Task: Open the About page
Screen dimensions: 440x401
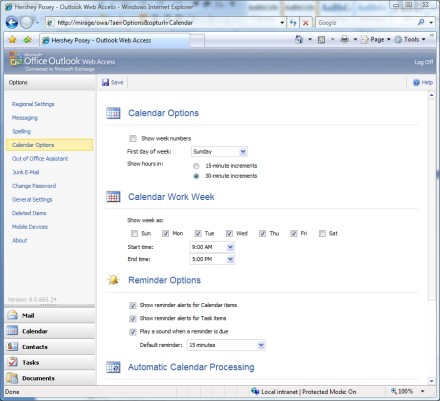Action: [x=20, y=241]
